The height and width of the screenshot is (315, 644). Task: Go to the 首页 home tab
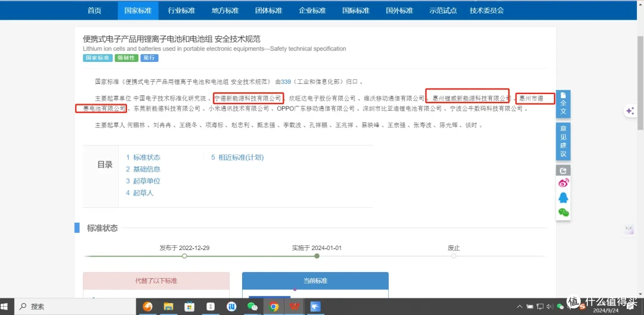pos(94,11)
